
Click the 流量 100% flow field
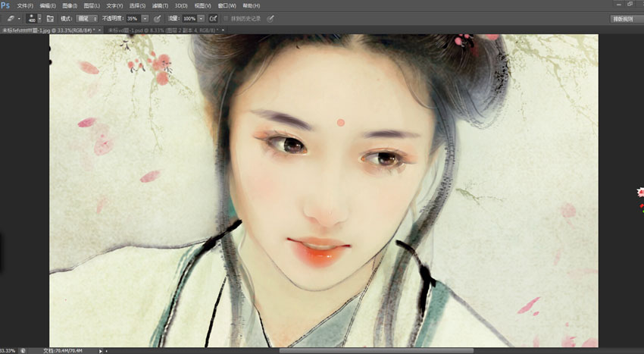click(x=189, y=17)
